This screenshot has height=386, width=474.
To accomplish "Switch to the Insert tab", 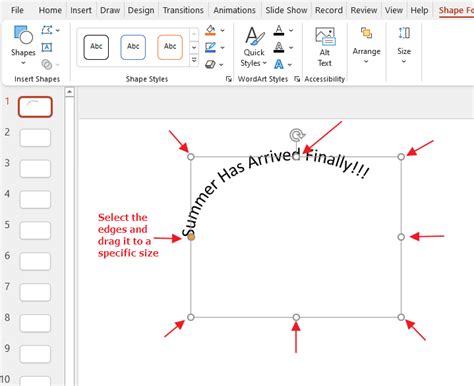I will [81, 10].
